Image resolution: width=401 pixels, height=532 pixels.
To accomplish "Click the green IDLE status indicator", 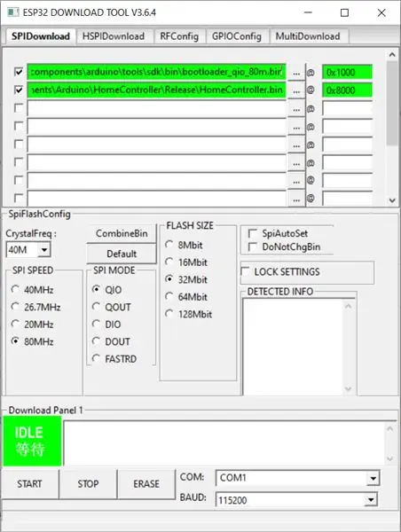I will coord(32,441).
